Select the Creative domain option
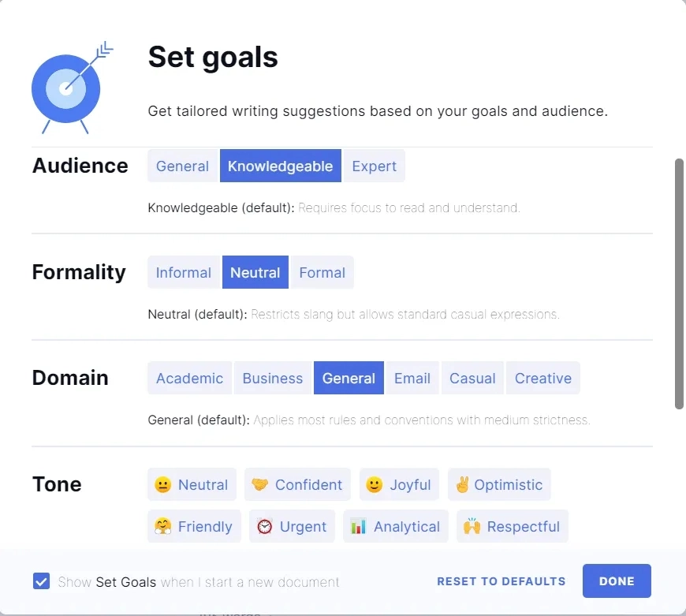The image size is (686, 616). pos(543,379)
